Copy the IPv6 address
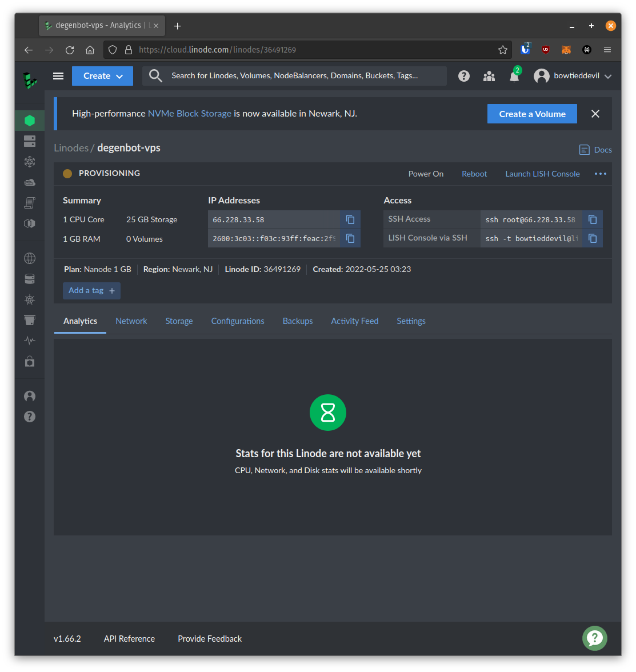 [350, 238]
